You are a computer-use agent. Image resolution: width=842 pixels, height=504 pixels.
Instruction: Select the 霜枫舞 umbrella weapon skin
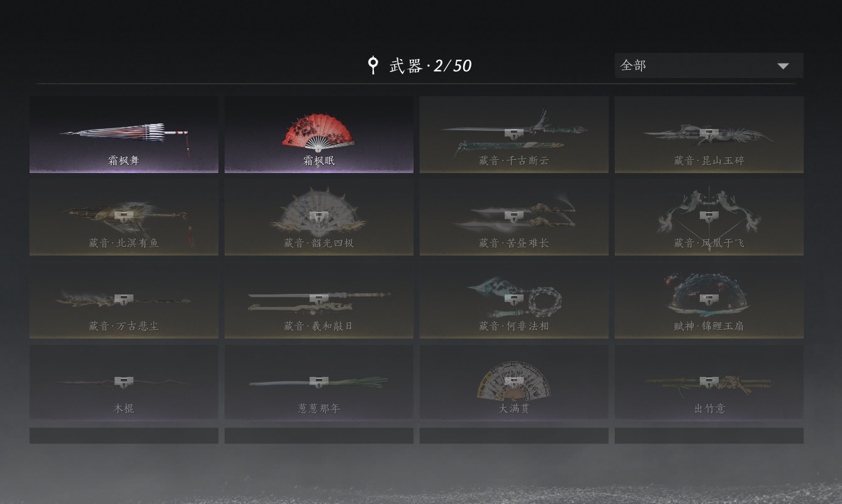(x=124, y=135)
